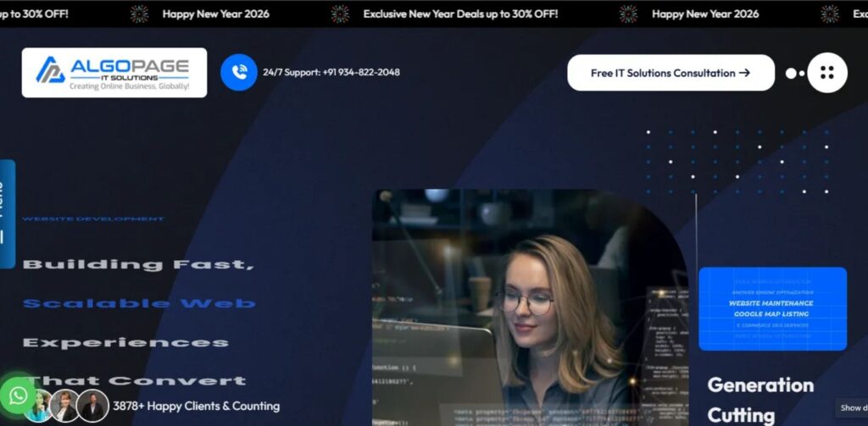Screen dimensions: 868x426
Task: Click the Algopage IT Solutions logo
Action: coord(114,73)
